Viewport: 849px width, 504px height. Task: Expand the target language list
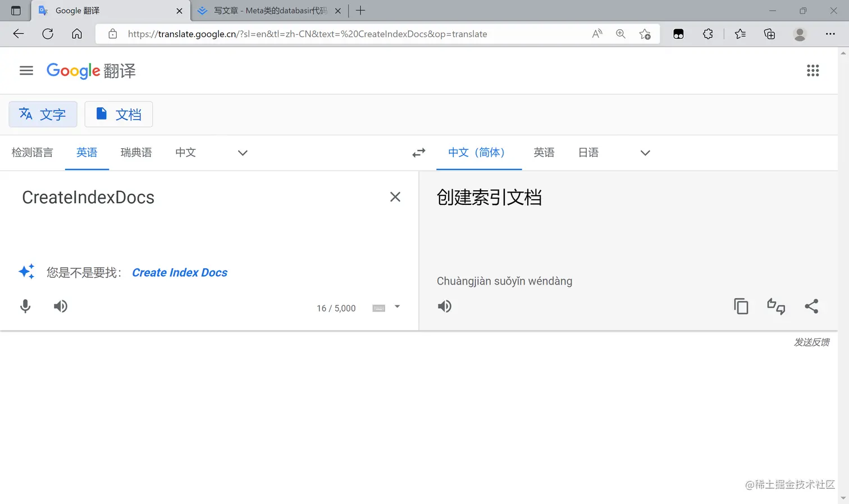645,153
